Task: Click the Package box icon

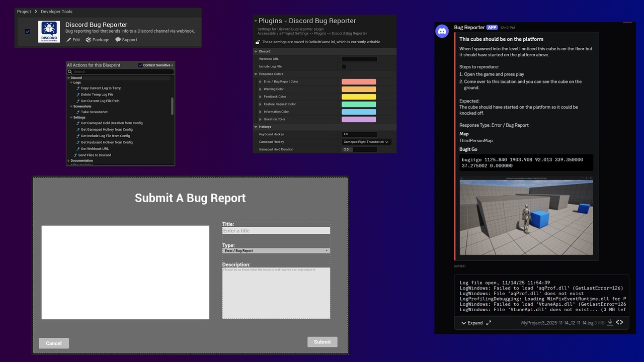Action: 88,40
